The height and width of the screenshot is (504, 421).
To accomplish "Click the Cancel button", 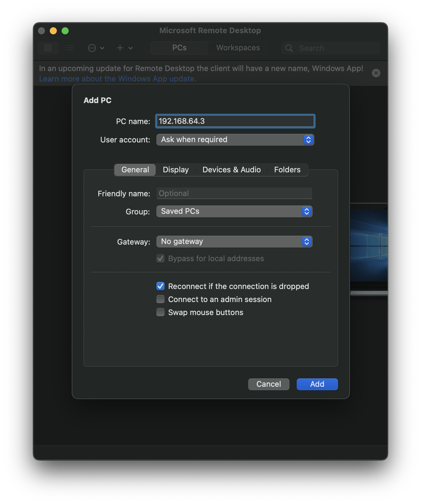I will click(269, 384).
